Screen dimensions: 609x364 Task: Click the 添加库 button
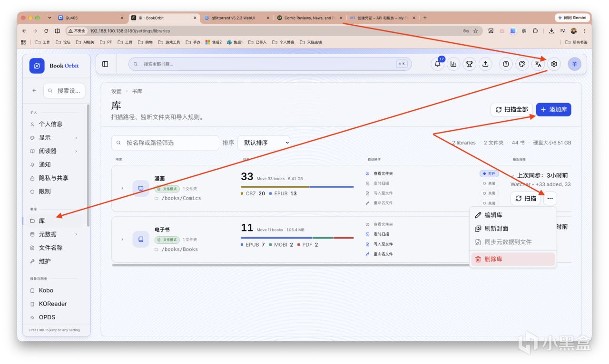pyautogui.click(x=553, y=109)
